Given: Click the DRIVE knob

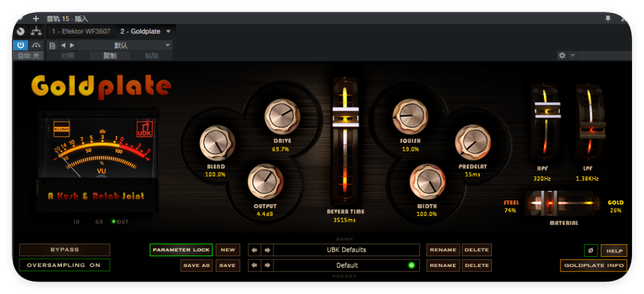Looking at the screenshot, I should pos(282,116).
